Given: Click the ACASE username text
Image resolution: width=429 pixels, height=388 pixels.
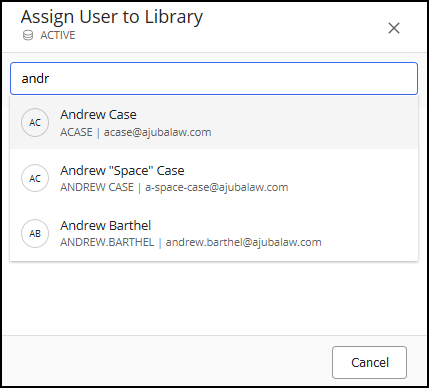Looking at the screenshot, I should pyautogui.click(x=76, y=132).
